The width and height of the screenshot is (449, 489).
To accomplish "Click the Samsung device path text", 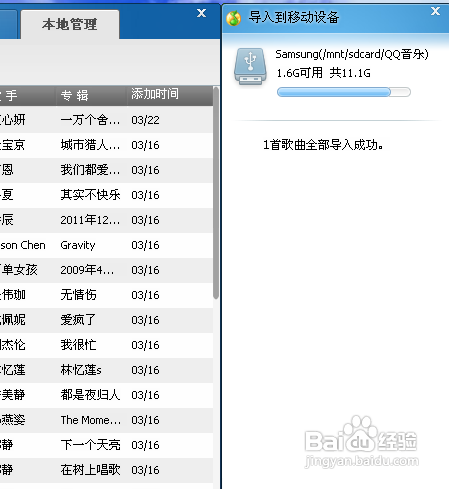I will 352,54.
